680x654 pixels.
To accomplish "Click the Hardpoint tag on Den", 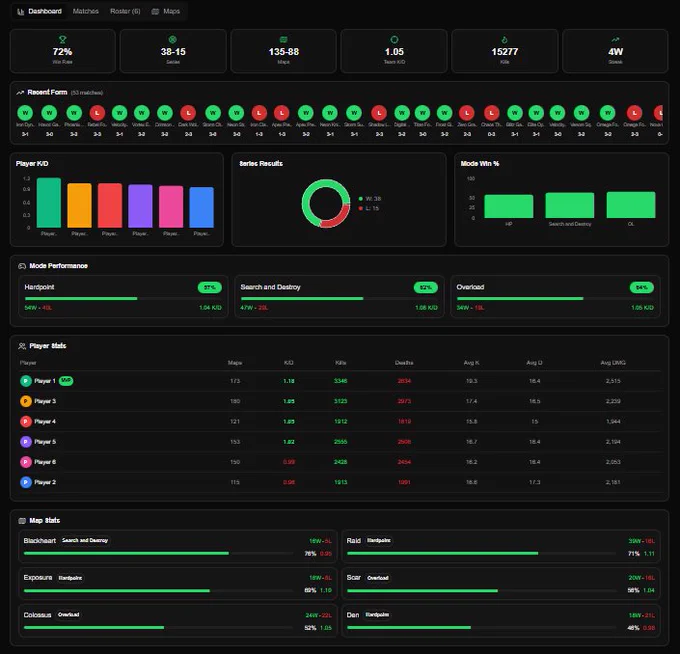I will point(377,615).
